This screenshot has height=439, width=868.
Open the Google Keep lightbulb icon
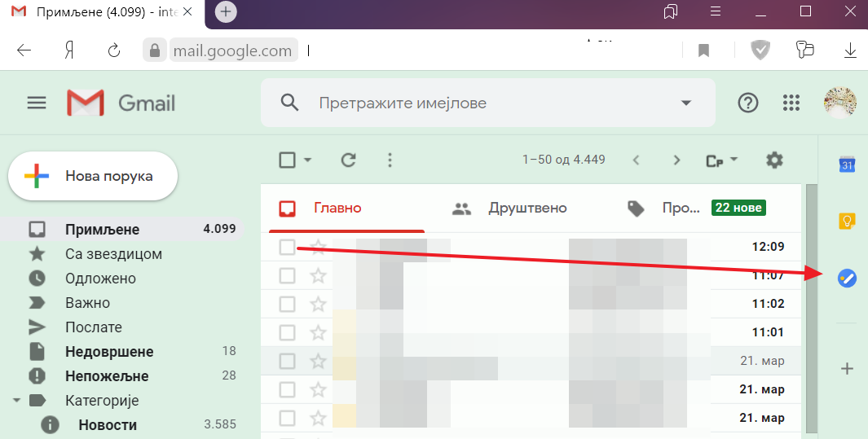[847, 221]
